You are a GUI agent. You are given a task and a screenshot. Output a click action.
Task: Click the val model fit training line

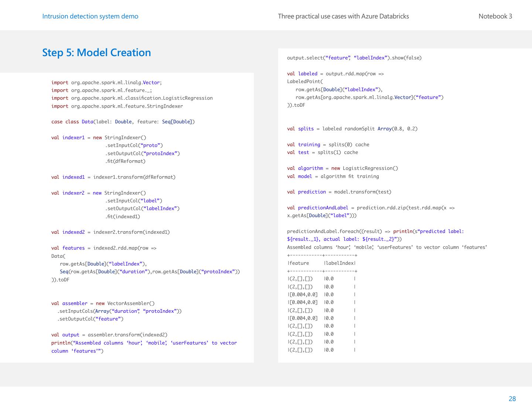[333, 177]
